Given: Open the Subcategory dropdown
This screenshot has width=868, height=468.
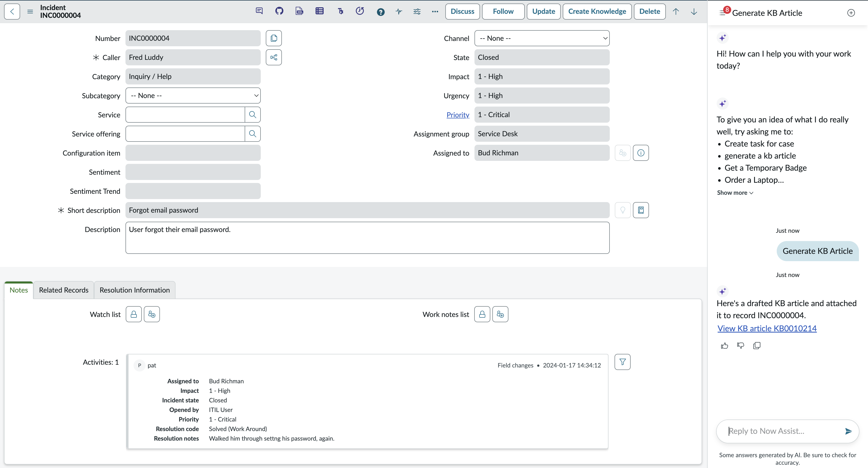Looking at the screenshot, I should click(193, 96).
